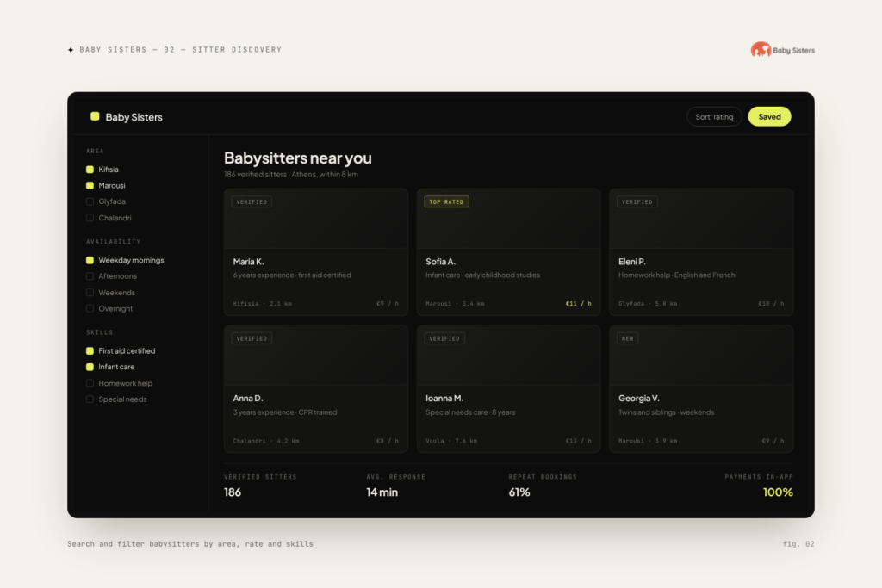Click the TOP RATED badge on Sofia's card
Viewport: 882px width, 588px height.
click(x=447, y=201)
